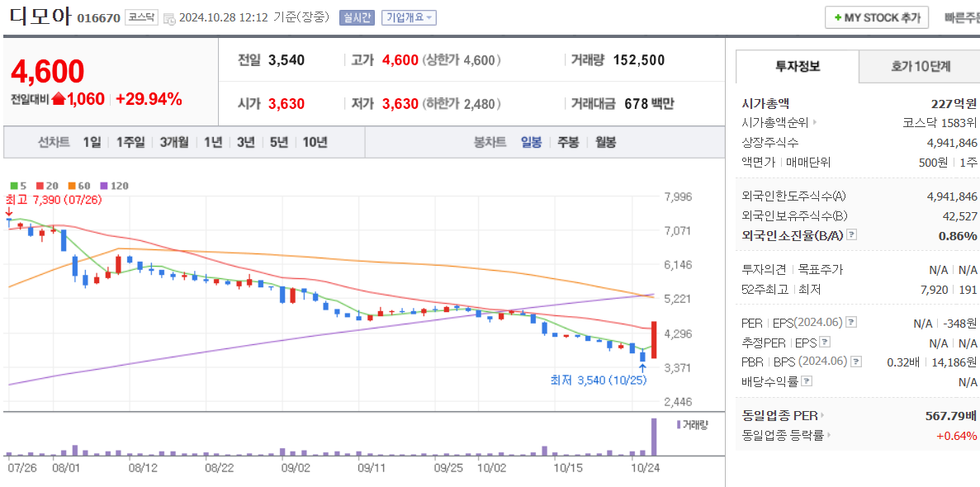This screenshot has width=980, height=487.
Task: Click the calendar icon beside the date
Action: (169, 19)
